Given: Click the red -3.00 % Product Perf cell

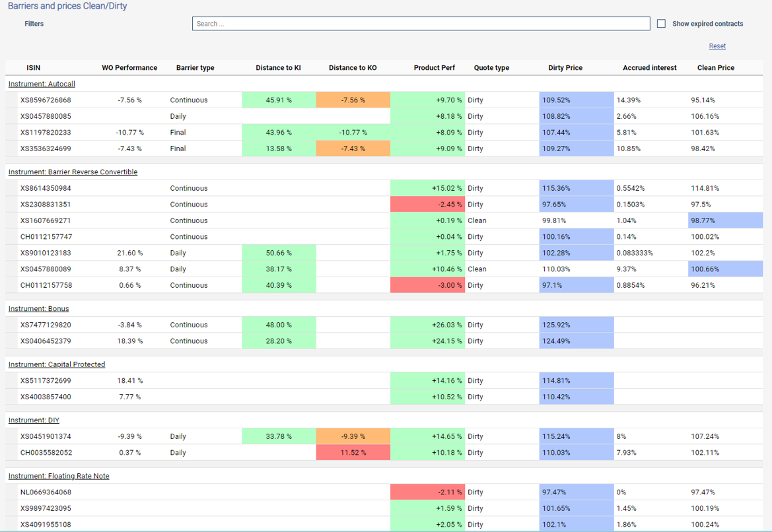Looking at the screenshot, I should pyautogui.click(x=427, y=285).
